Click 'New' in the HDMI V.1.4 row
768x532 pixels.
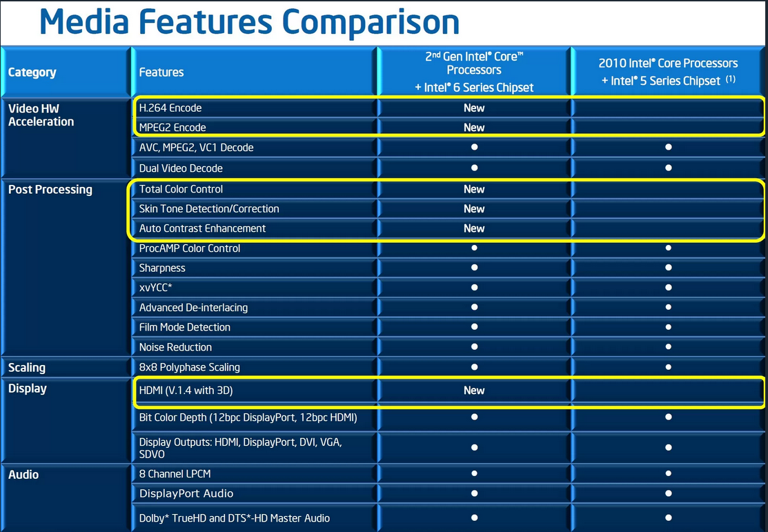point(473,391)
